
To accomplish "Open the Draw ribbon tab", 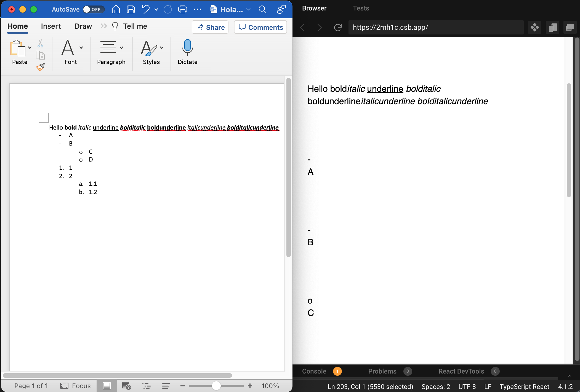I will click(x=83, y=26).
